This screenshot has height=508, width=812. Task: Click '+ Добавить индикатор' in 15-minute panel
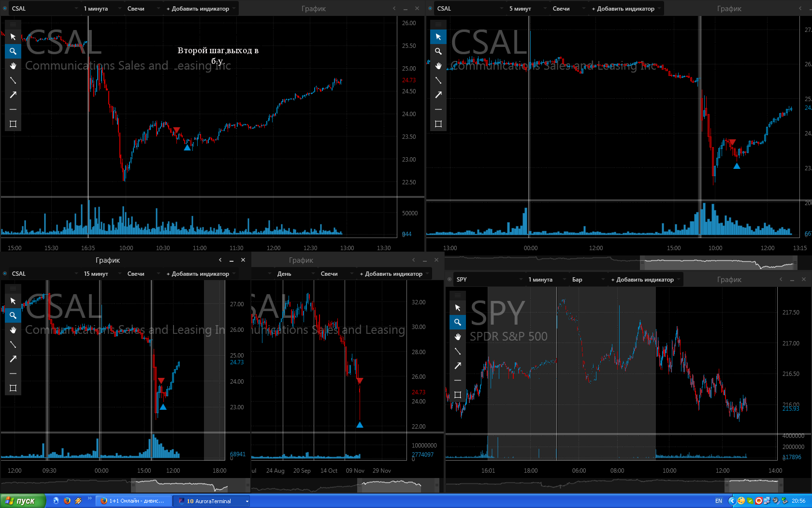click(x=201, y=274)
